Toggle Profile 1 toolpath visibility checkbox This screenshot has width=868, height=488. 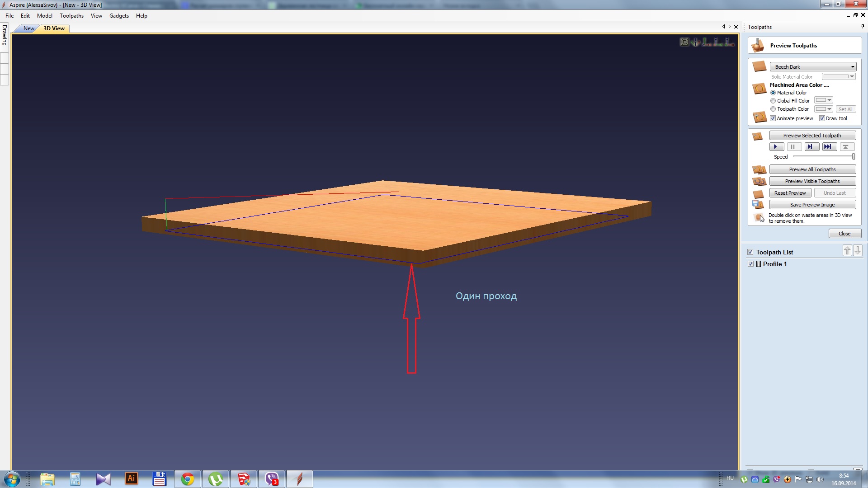(751, 264)
